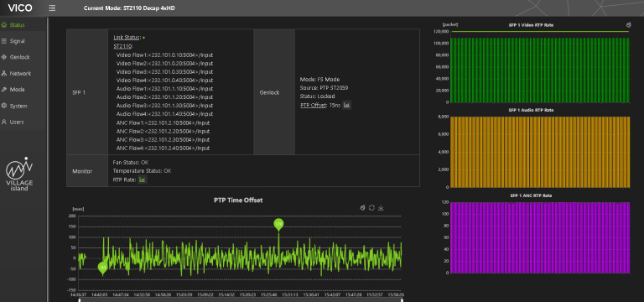Viewport: 644px width, 302px height.
Task: Open the Genlock page icon
Action: click(x=4, y=57)
